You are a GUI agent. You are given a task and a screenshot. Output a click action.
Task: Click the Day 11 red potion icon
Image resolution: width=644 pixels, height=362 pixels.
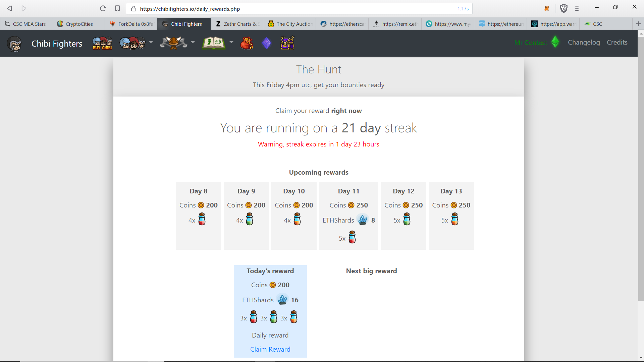click(x=352, y=237)
